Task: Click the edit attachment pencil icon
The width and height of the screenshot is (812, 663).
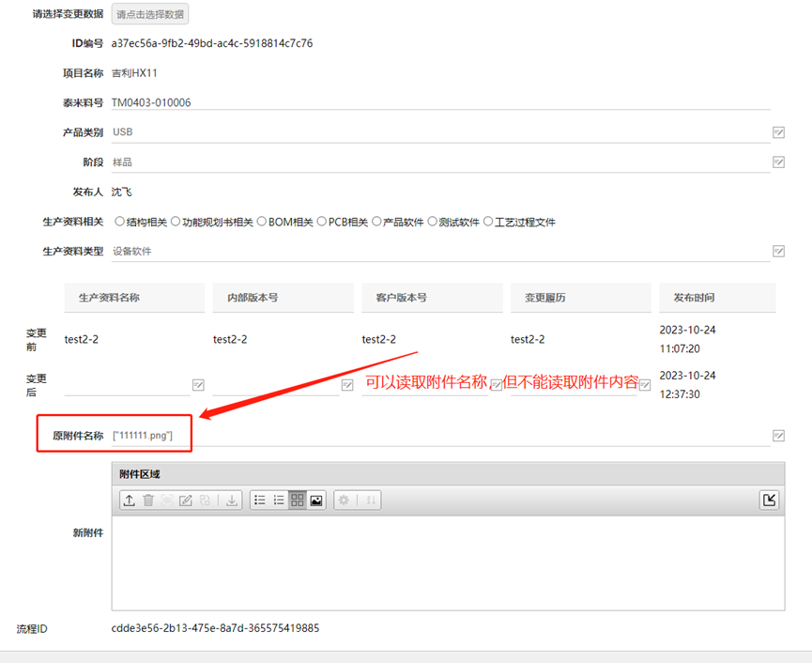Action: pyautogui.click(x=185, y=501)
